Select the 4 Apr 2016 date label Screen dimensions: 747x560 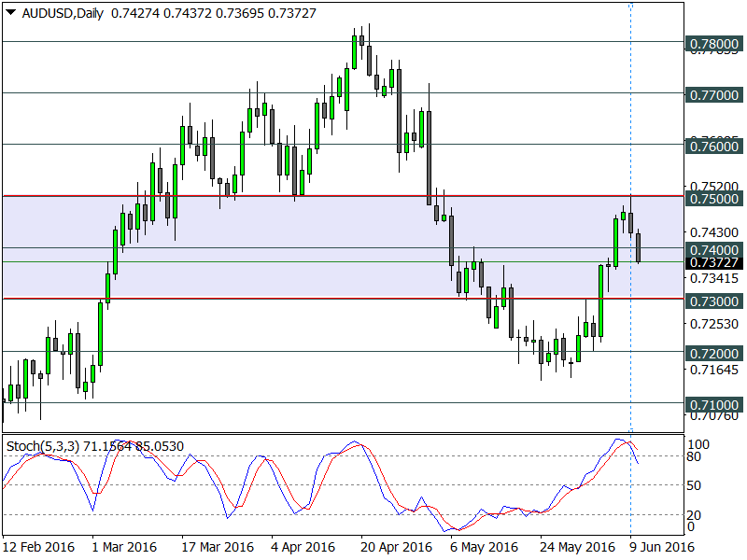[x=303, y=547]
